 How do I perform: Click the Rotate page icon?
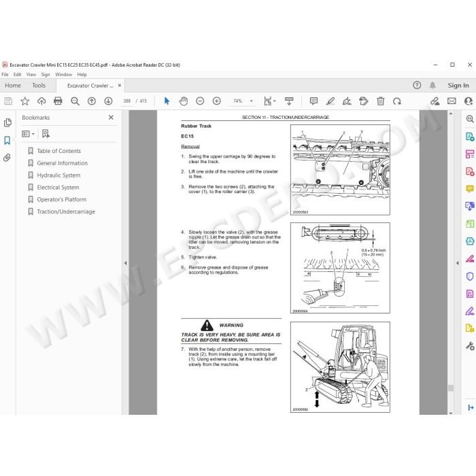[x=396, y=101]
